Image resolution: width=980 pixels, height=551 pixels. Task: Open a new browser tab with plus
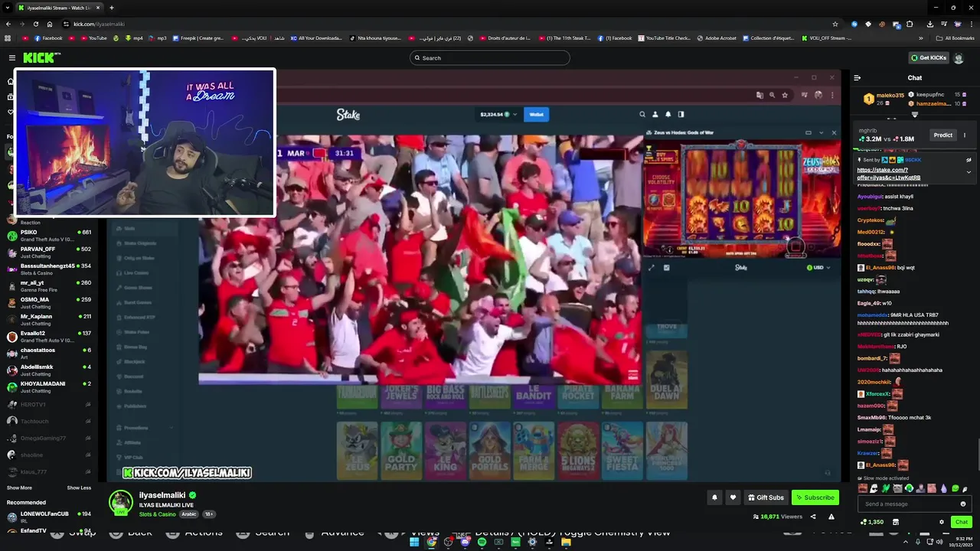pyautogui.click(x=112, y=8)
